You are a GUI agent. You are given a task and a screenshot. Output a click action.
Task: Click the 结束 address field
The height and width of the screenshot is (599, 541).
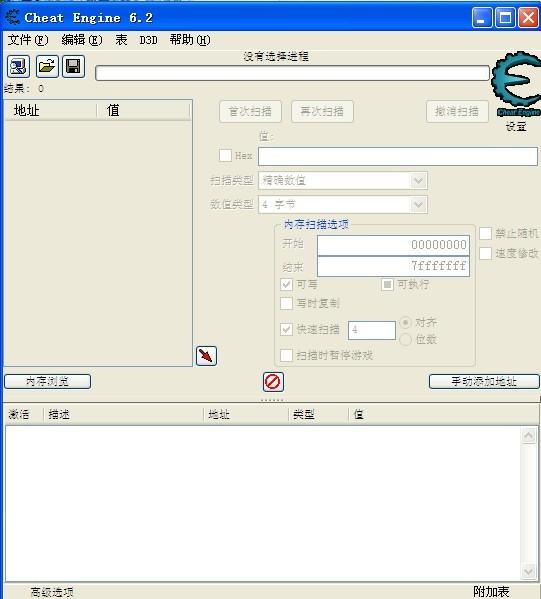tap(393, 266)
